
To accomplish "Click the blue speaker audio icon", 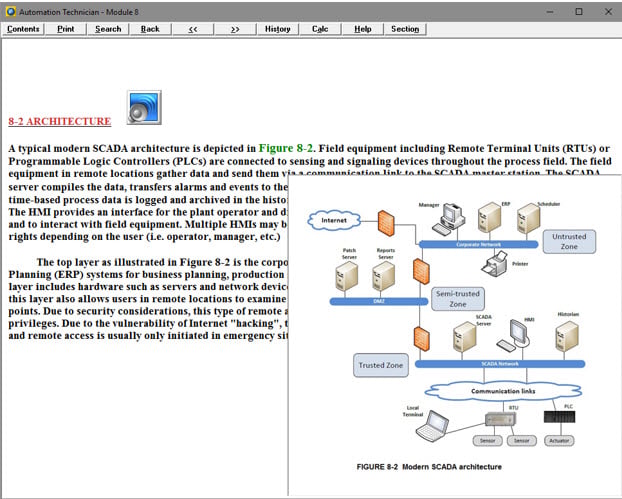I will (144, 107).
